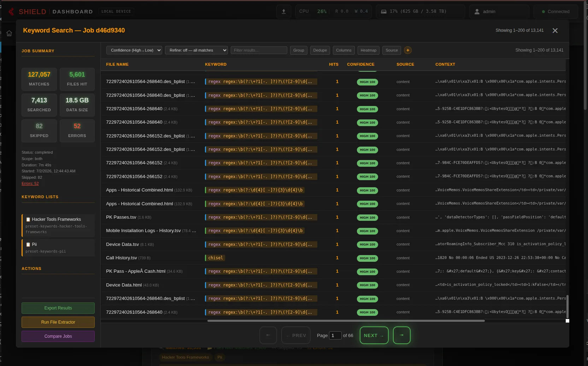Open the Columns selector
Image resolution: width=588 pixels, height=366 pixels.
pyautogui.click(x=344, y=50)
